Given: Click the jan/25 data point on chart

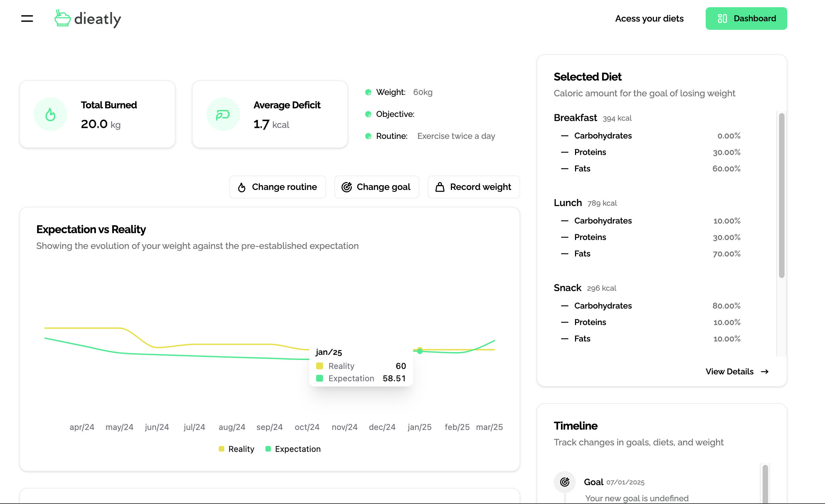Looking at the screenshot, I should click(420, 350).
